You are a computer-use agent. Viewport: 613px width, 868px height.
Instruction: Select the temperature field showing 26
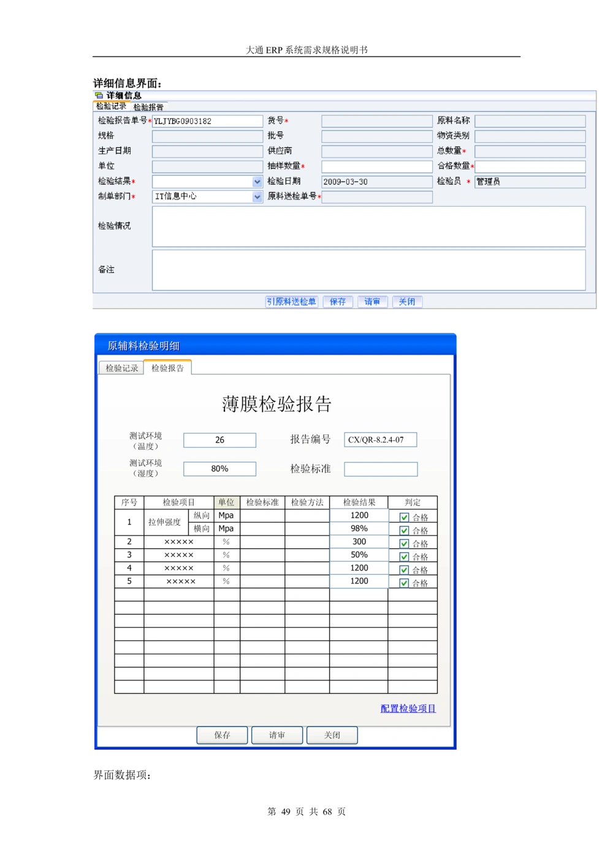(219, 440)
